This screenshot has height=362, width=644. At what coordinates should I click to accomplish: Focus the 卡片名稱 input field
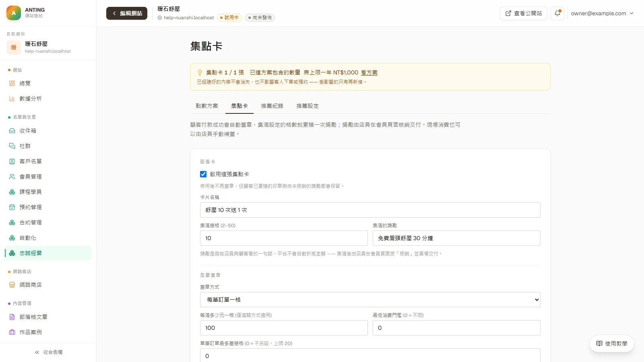coord(370,210)
